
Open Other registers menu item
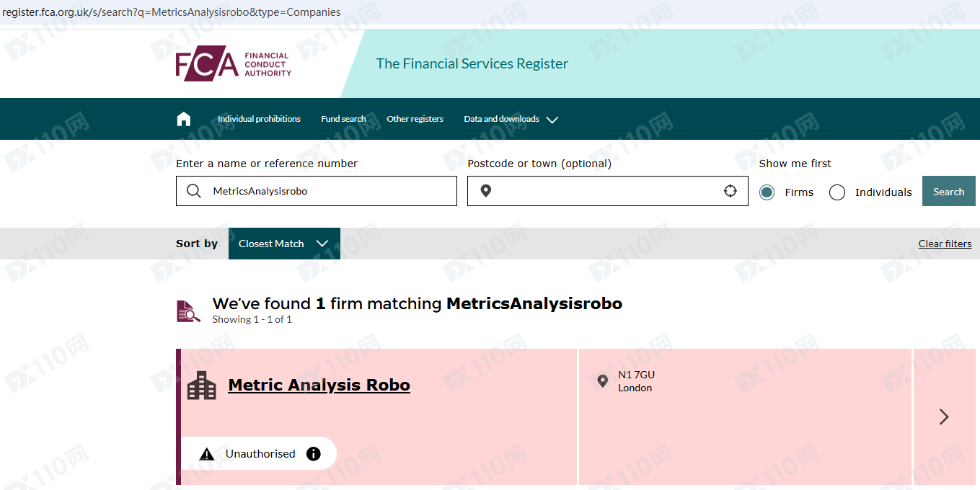coord(415,119)
